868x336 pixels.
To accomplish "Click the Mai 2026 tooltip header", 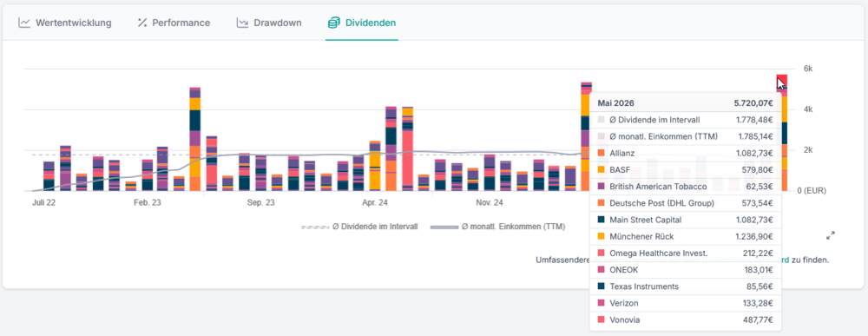I will coord(686,102).
